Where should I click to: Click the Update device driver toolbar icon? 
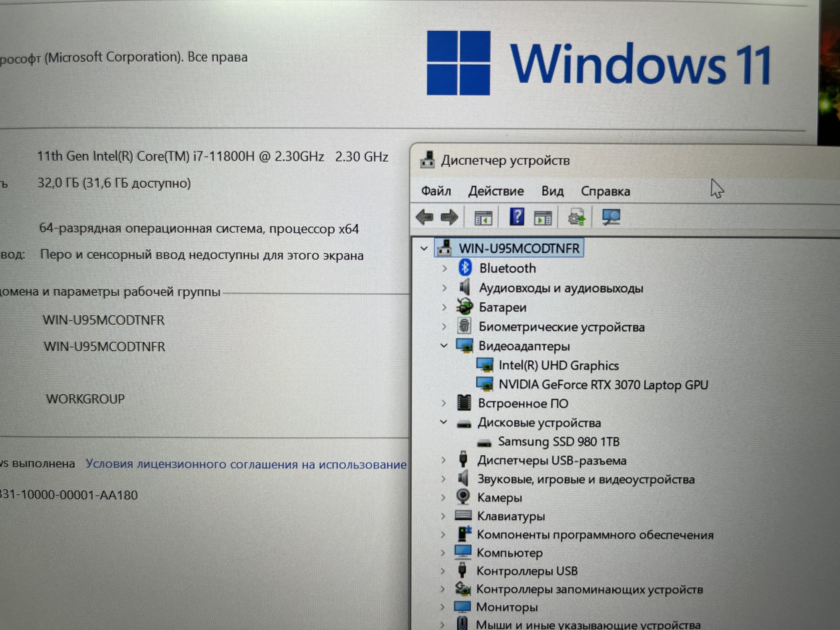coord(576,218)
